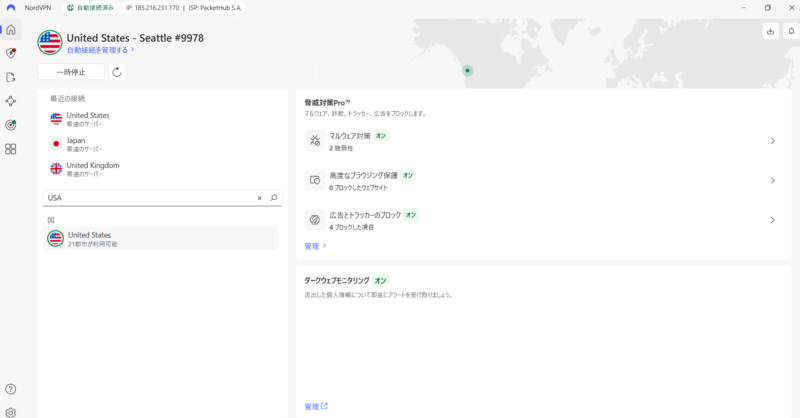Viewport: 800px width, 418px height.
Task: Click the 2 脆弱性 count text
Action: coord(341,148)
